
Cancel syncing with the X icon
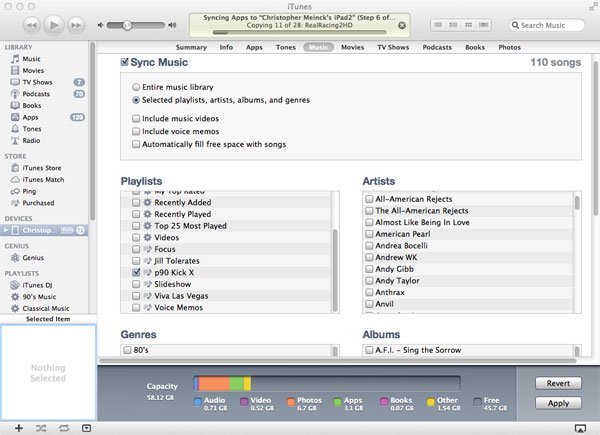[402, 25]
